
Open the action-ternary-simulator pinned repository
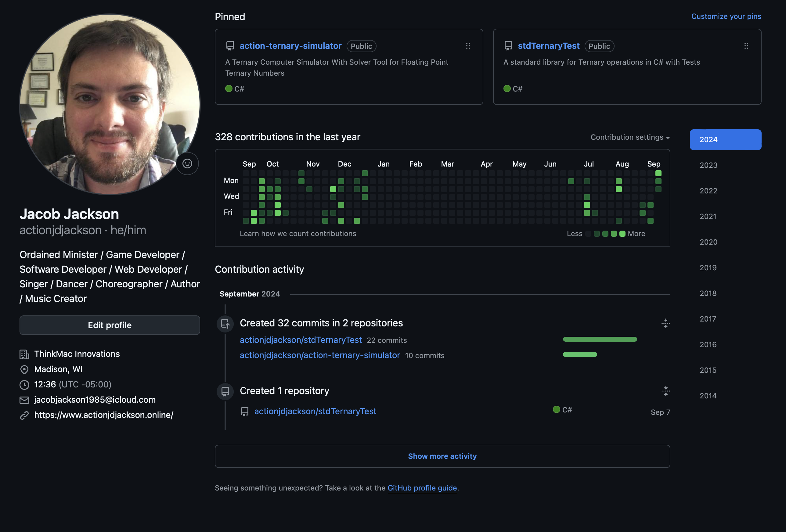click(x=290, y=46)
